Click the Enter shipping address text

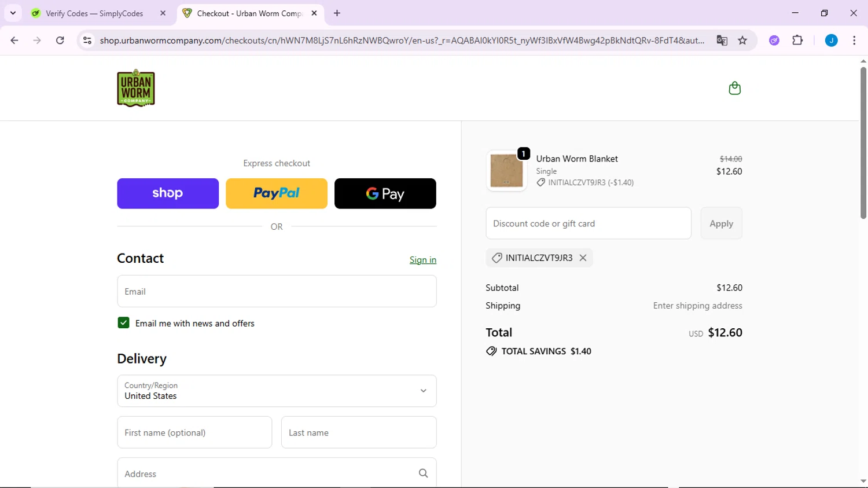click(698, 306)
